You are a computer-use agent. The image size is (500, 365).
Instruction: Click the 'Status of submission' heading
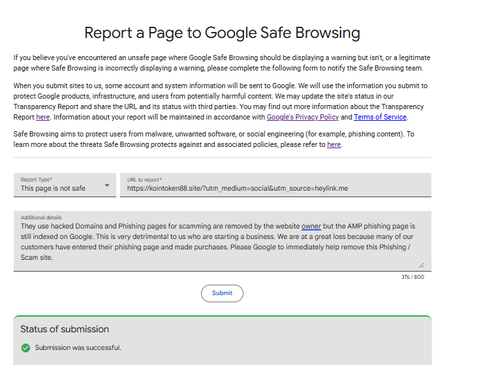[65, 329]
